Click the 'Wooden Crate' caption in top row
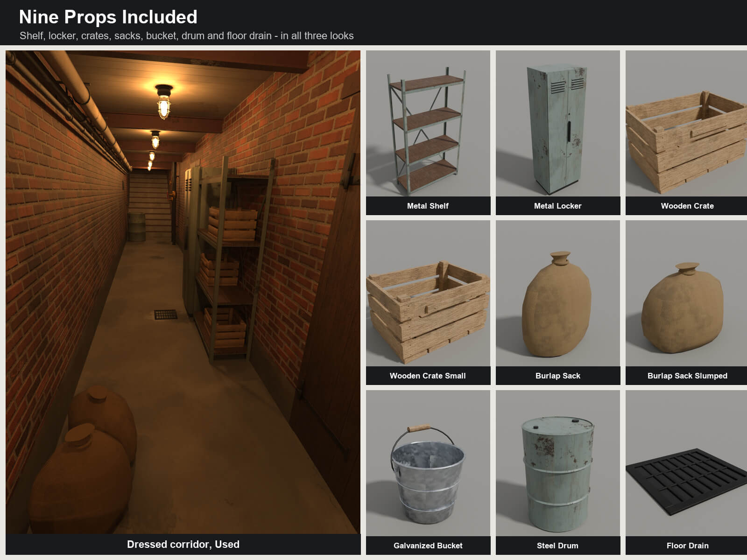The width and height of the screenshot is (747, 560). point(687,206)
